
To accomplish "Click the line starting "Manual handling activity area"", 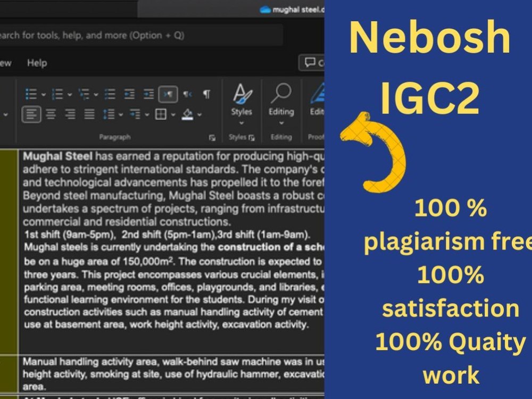I will click(174, 361).
